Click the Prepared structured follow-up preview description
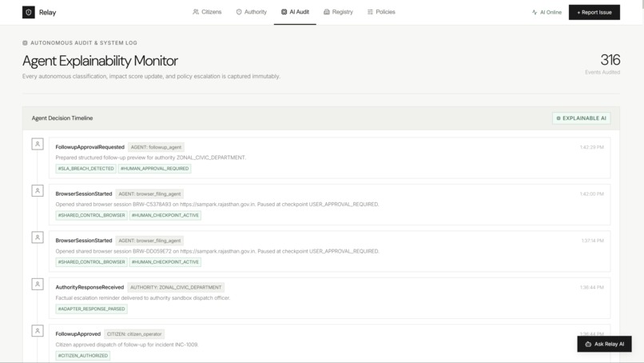The height and width of the screenshot is (363, 644). 151,158
